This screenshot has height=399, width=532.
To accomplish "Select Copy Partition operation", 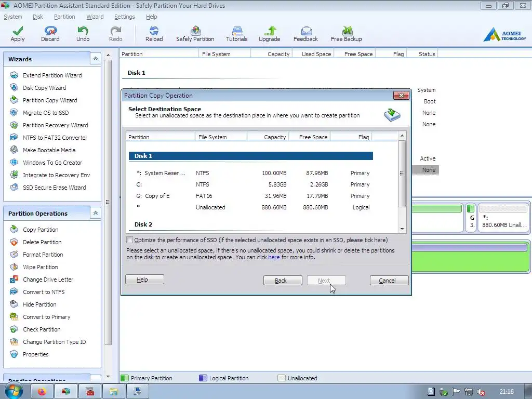I will point(41,230).
